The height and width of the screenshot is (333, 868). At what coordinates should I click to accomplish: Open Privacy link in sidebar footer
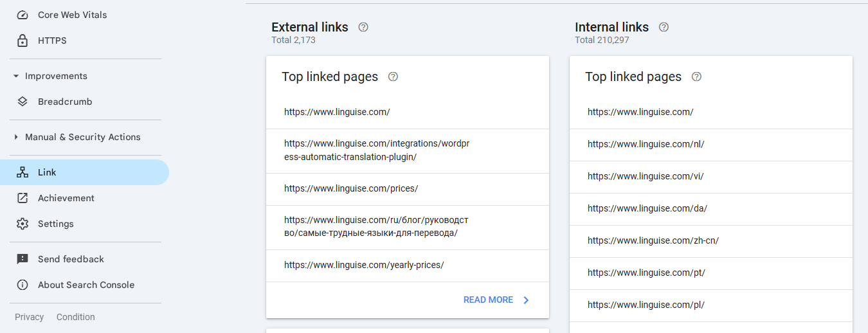click(x=30, y=317)
